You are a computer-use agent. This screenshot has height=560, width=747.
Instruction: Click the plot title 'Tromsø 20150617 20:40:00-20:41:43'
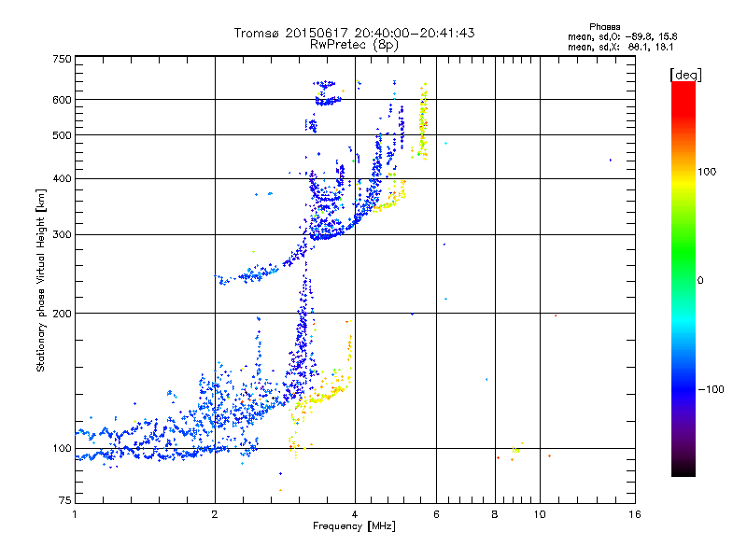pos(354,33)
